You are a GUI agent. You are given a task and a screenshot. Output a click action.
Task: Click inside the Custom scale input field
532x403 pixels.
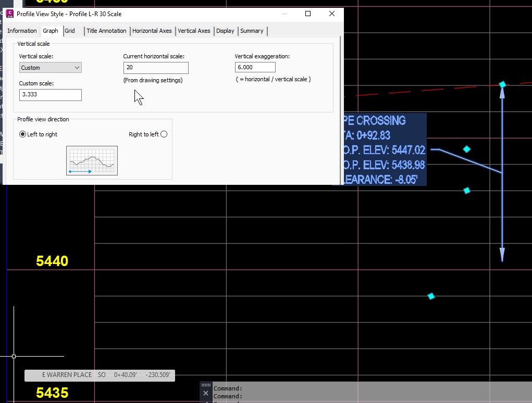point(50,95)
